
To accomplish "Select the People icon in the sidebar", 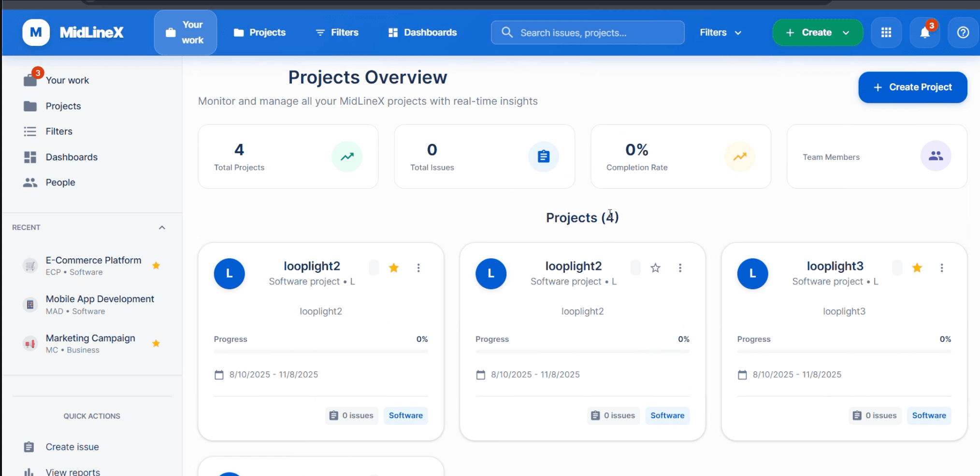I will [x=30, y=182].
